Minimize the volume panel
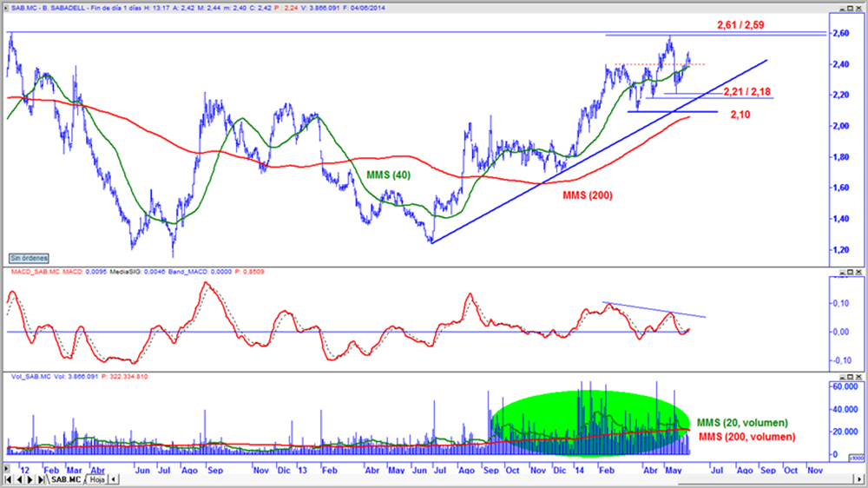The height and width of the screenshot is (488, 868). coord(843,377)
